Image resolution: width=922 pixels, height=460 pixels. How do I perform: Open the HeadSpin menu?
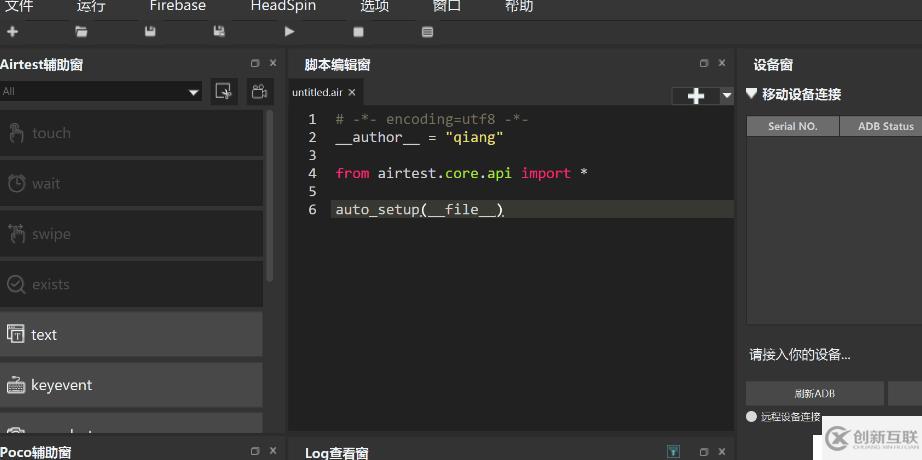pos(283,6)
